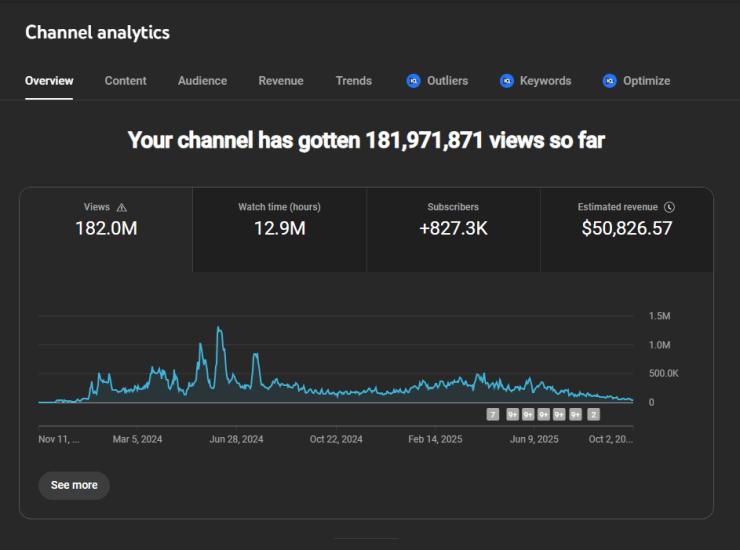Image resolution: width=740 pixels, height=550 pixels.
Task: Show the Watch time (hours) chart
Action: point(279,229)
